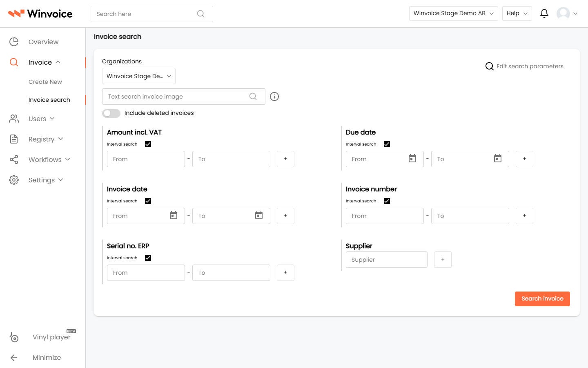This screenshot has height=368, width=588.
Task: Open the Help dropdown
Action: click(x=517, y=13)
